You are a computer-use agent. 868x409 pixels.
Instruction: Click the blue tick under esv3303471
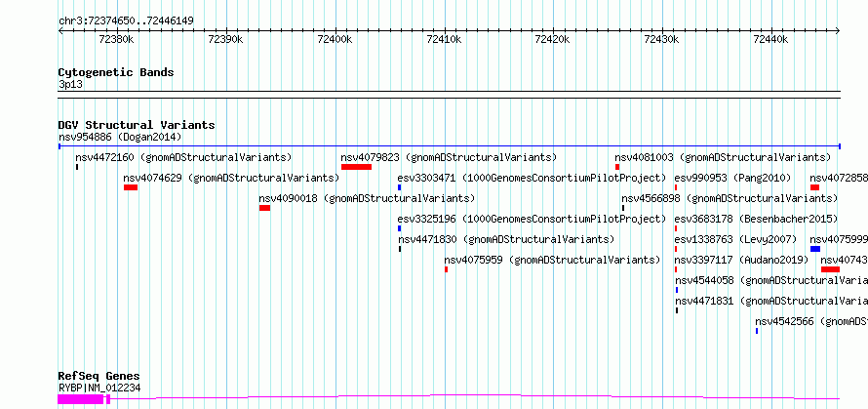(x=399, y=187)
